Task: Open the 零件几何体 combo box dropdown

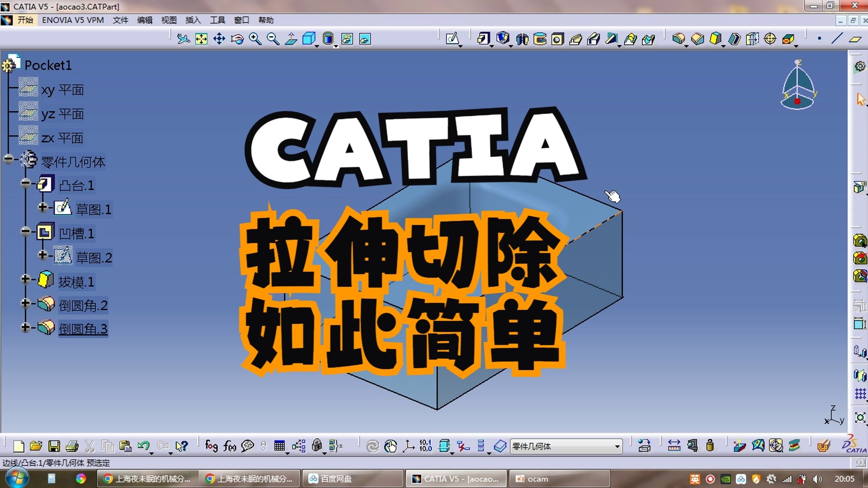Action: 617,446
